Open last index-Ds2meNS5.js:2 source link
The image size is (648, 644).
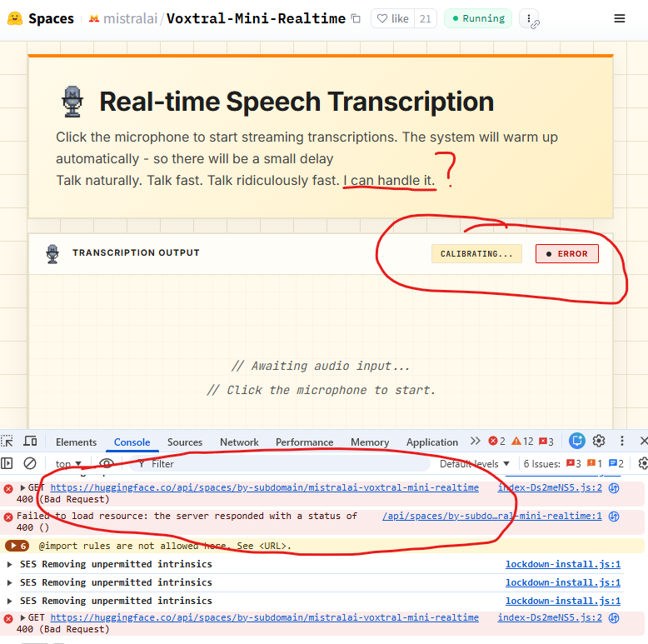point(550,617)
